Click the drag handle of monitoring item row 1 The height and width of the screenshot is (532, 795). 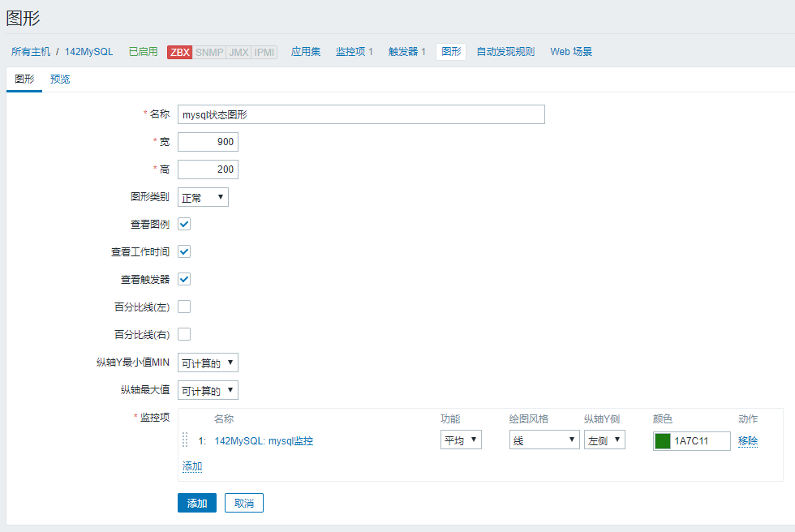185,440
